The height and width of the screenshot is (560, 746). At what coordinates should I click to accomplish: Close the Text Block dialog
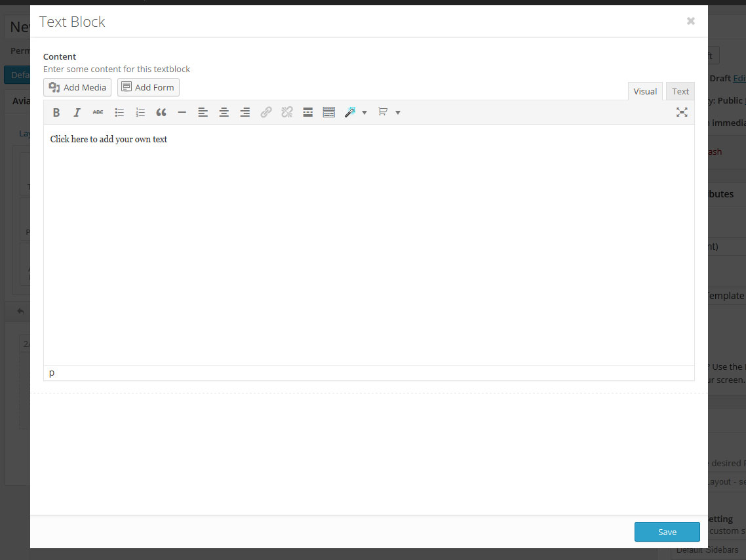pos(691,21)
